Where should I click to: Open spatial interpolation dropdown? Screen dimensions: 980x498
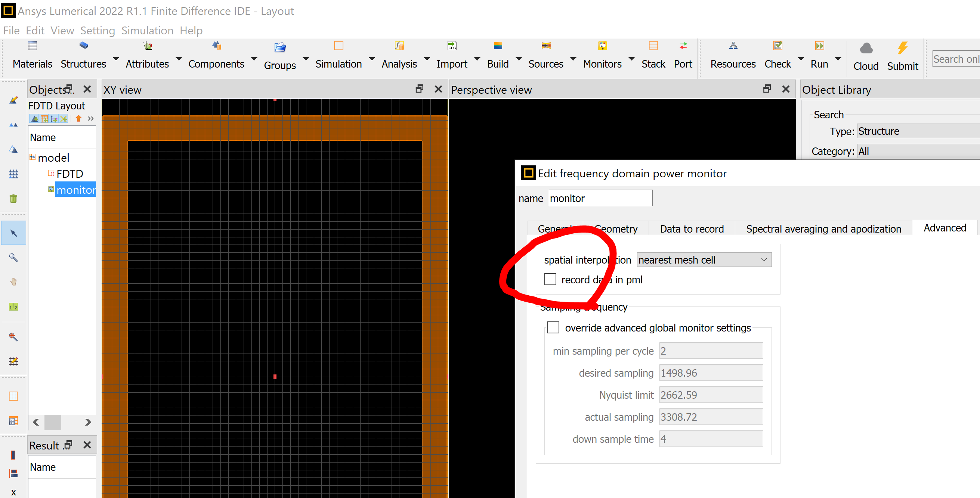(x=704, y=260)
